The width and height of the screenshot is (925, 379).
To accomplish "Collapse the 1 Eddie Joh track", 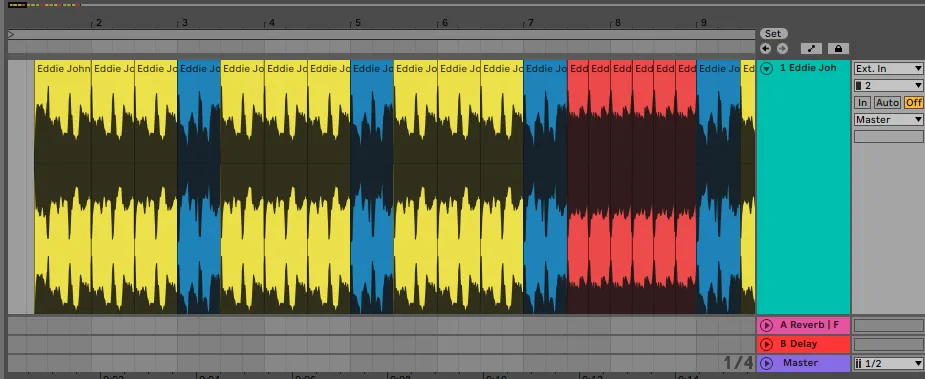I will coord(767,68).
